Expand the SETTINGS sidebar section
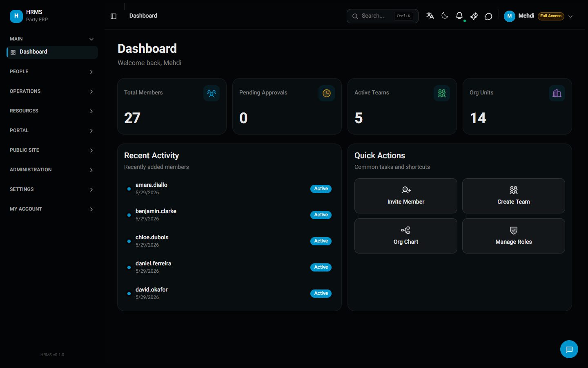The height and width of the screenshot is (368, 588). point(52,189)
